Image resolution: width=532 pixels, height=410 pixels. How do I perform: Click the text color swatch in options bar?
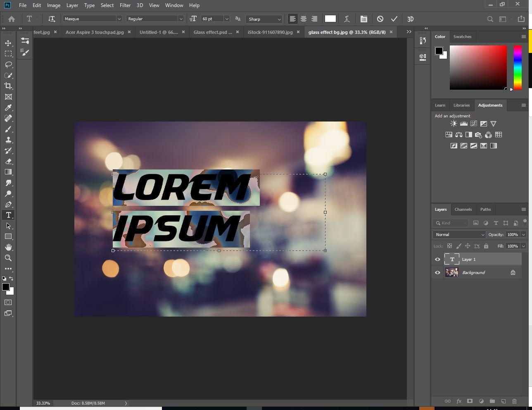click(x=330, y=19)
